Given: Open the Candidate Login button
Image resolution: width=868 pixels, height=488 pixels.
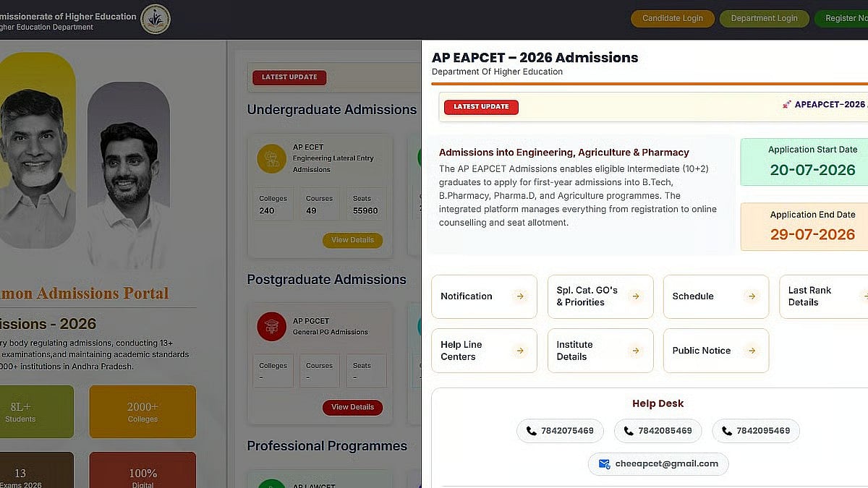Looking at the screenshot, I should (673, 19).
